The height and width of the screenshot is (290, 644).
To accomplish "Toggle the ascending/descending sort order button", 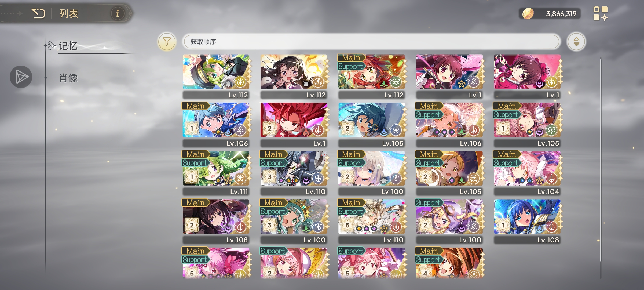I will click(576, 42).
